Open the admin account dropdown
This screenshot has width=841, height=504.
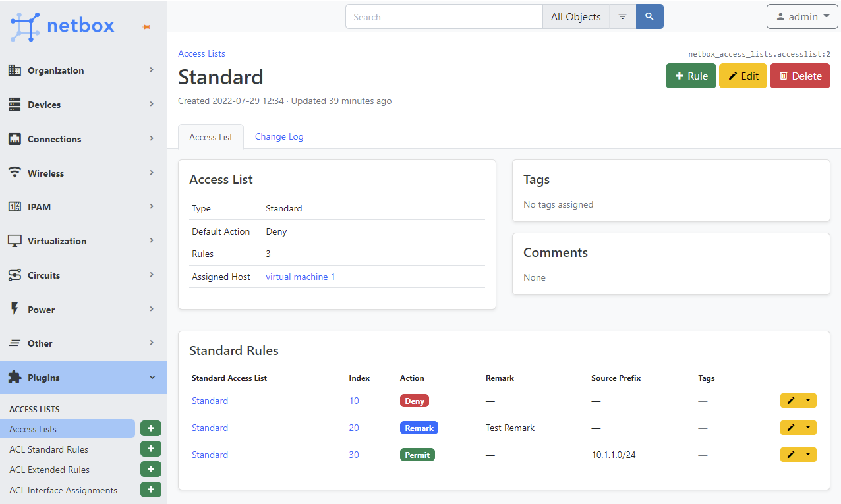[801, 16]
